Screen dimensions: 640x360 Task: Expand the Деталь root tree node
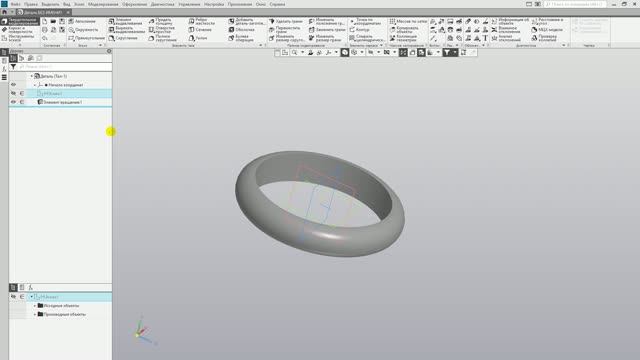pos(31,76)
